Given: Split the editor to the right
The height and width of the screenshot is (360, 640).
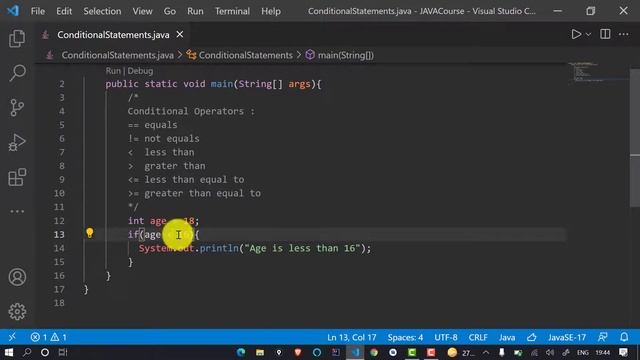Looking at the screenshot, I should click(605, 34).
